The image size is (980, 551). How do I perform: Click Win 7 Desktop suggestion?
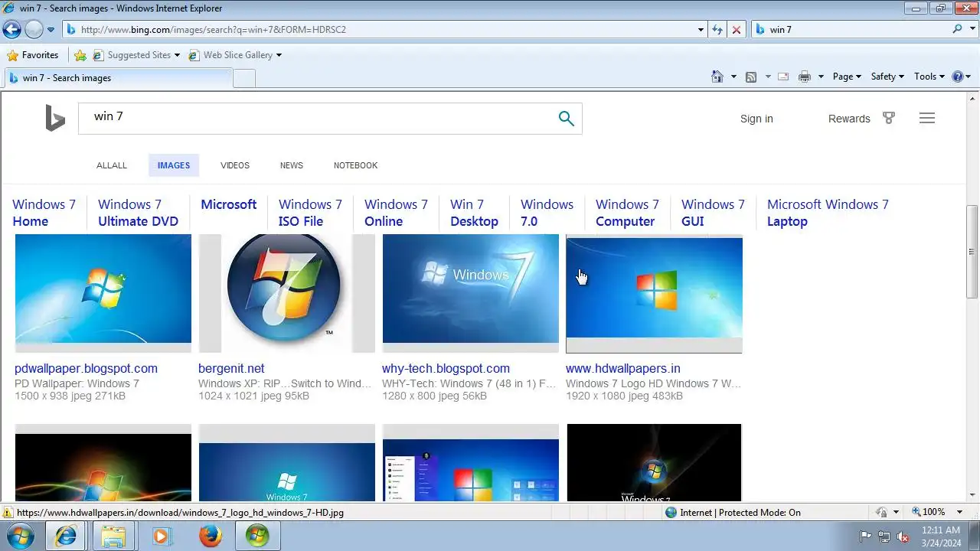click(x=474, y=213)
